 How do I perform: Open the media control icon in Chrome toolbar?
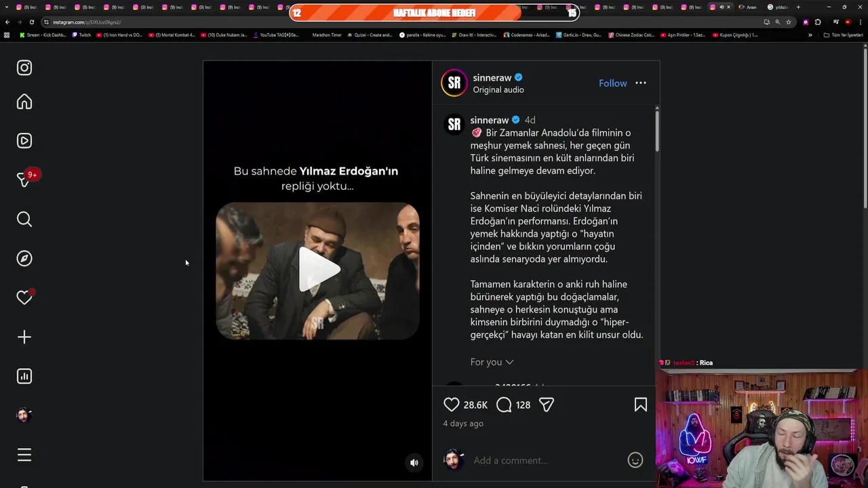click(835, 22)
